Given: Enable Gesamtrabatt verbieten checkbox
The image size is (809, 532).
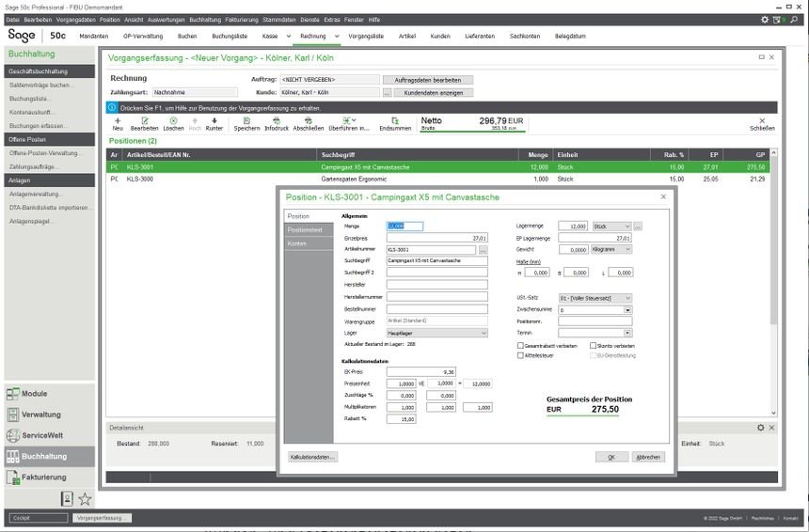Looking at the screenshot, I should point(520,346).
